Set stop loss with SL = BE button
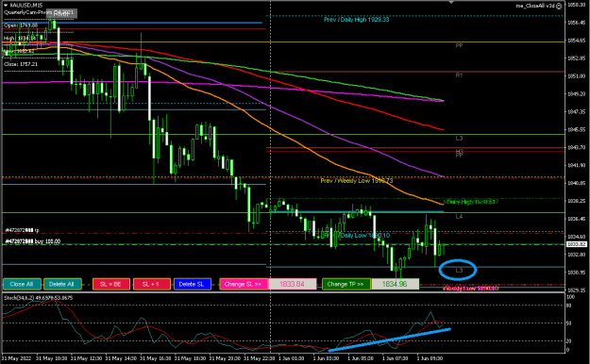 pyautogui.click(x=111, y=284)
